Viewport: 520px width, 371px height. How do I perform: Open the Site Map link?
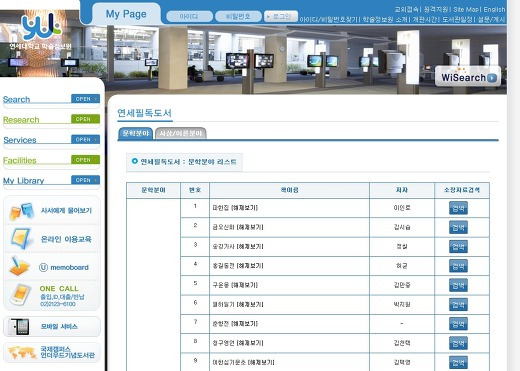point(466,9)
